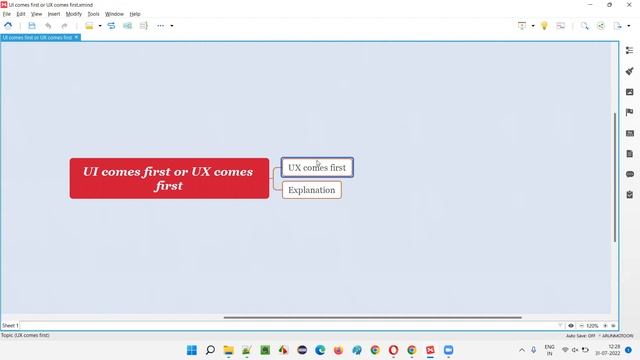
Task: Zoom out with minus button
Action: pos(581,325)
